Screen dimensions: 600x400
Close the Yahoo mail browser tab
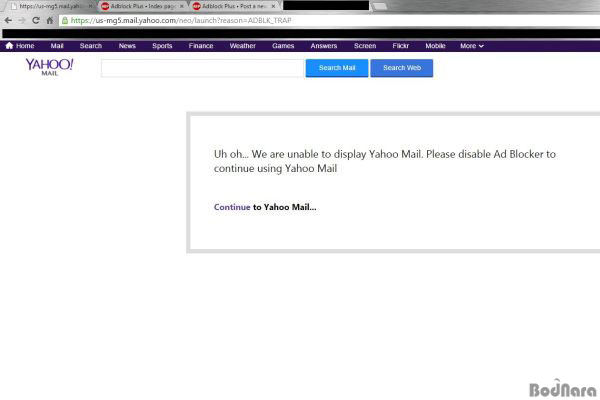(91, 7)
